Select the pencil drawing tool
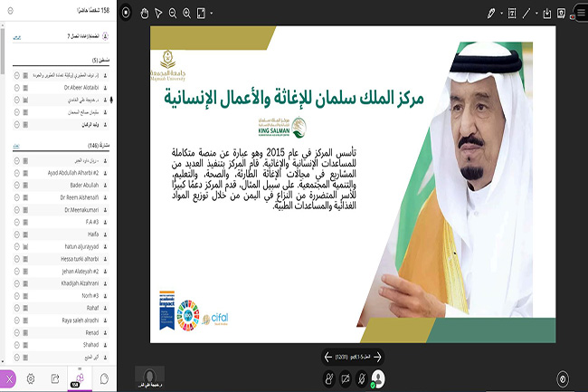The image size is (588, 392). tap(491, 14)
